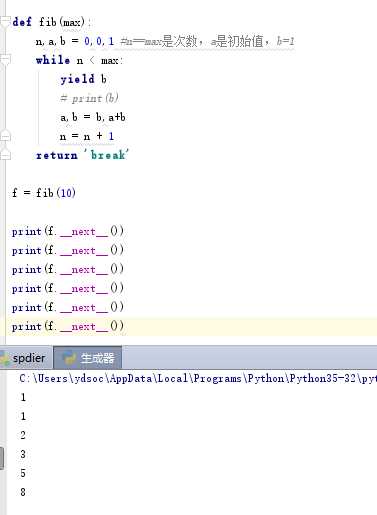Place cursor on 'def fib(max):' line
The width and height of the screenshot is (377, 515).
[51, 22]
